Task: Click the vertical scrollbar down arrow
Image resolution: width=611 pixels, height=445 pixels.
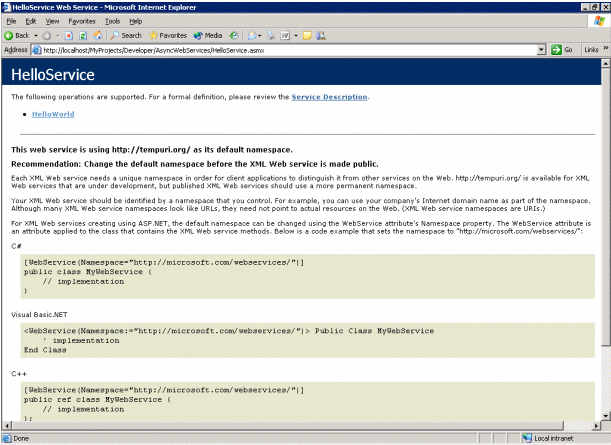Action: coord(605,416)
